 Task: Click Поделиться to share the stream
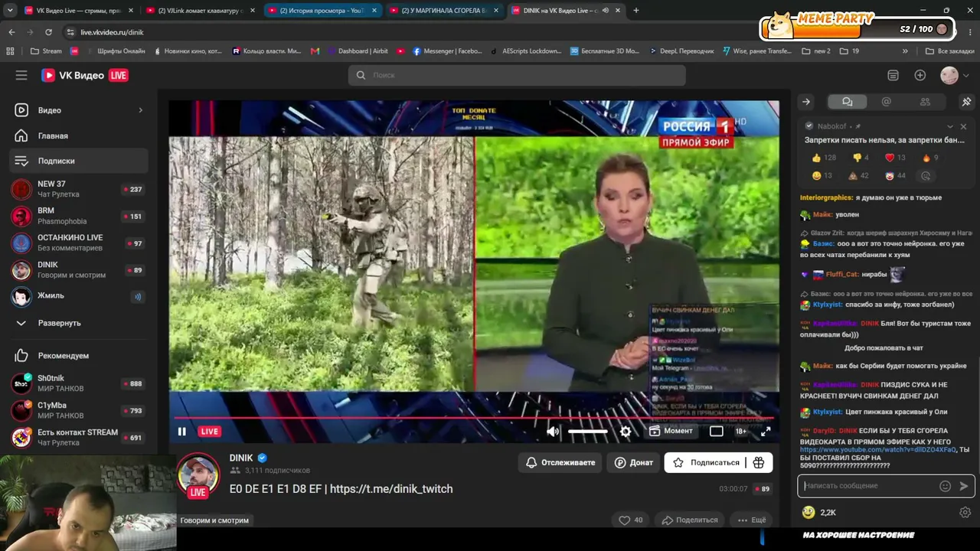(x=690, y=520)
